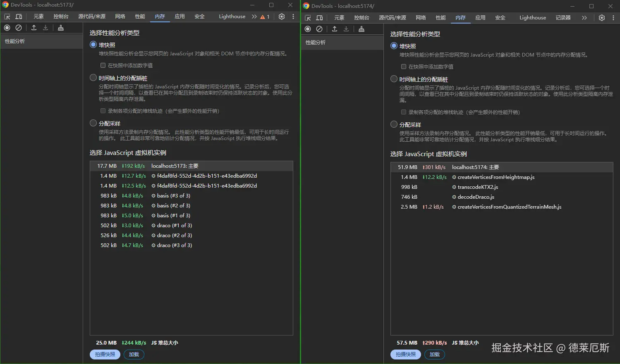Image resolution: width=620 pixels, height=364 pixels.
Task: Select createVerticesFromHeightmap.js VM instance
Action: click(502, 177)
